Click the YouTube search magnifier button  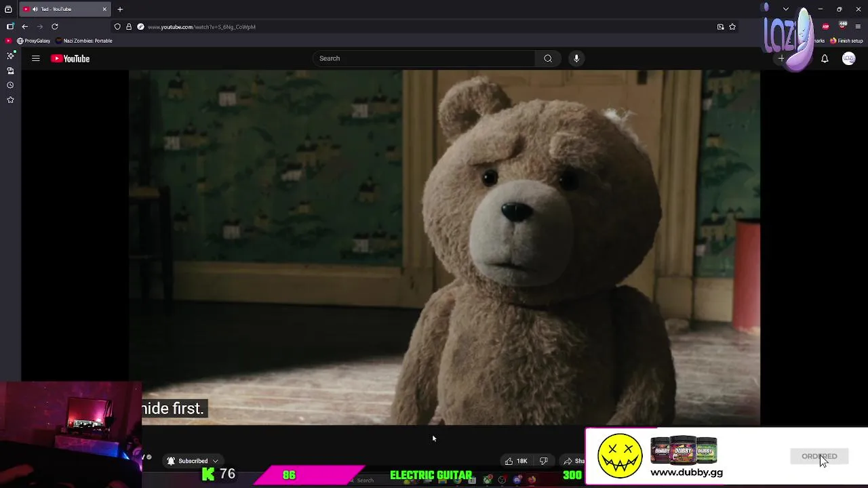pyautogui.click(x=548, y=58)
